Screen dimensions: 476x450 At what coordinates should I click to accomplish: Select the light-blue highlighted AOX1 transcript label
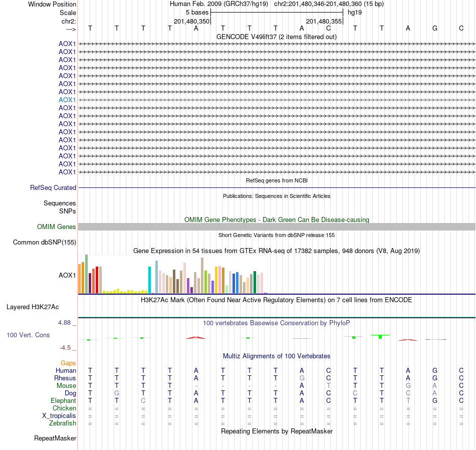(x=67, y=100)
